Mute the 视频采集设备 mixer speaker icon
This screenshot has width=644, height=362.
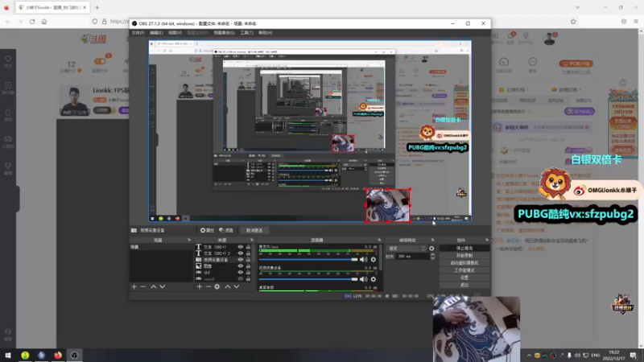[x=364, y=279]
